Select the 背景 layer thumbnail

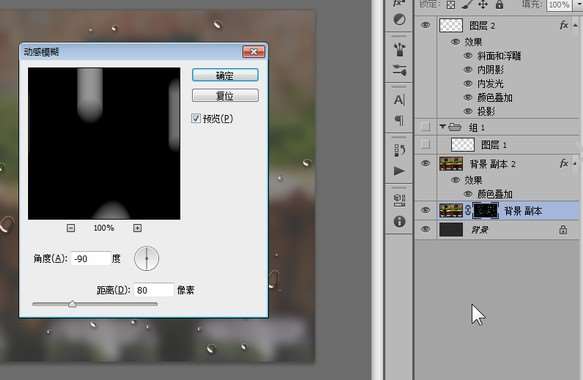pyautogui.click(x=451, y=229)
